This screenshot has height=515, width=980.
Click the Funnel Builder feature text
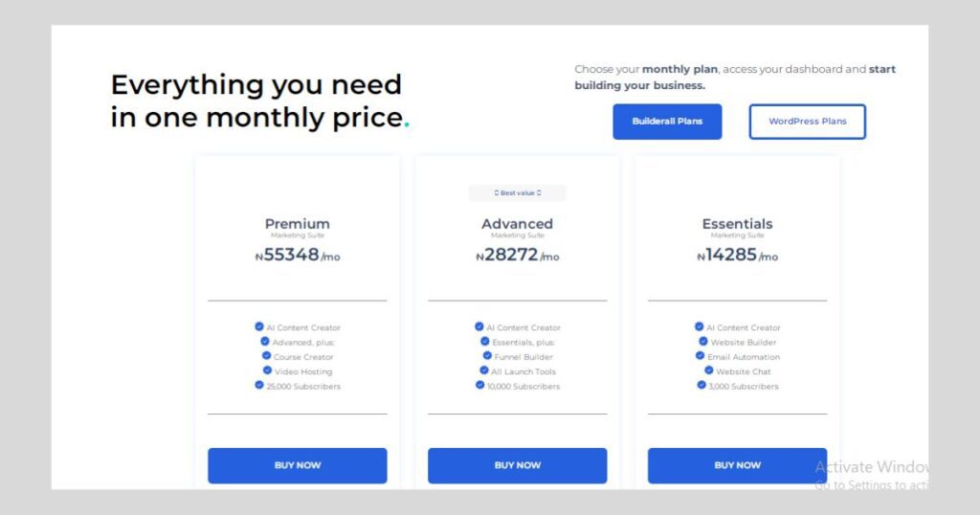523,357
